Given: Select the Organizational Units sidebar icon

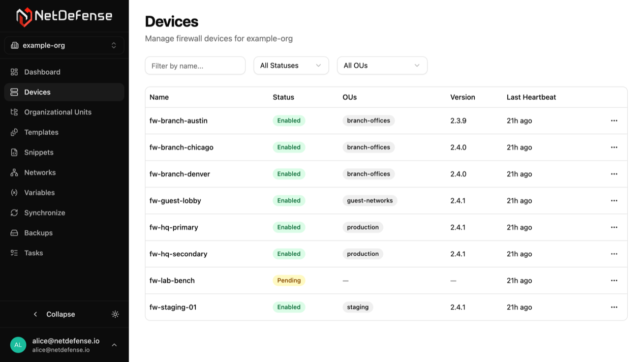Looking at the screenshot, I should click(14, 112).
